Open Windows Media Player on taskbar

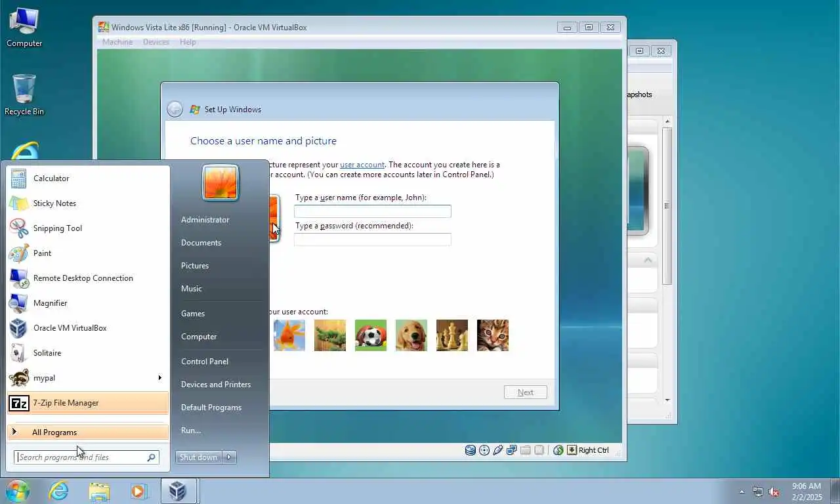(138, 491)
